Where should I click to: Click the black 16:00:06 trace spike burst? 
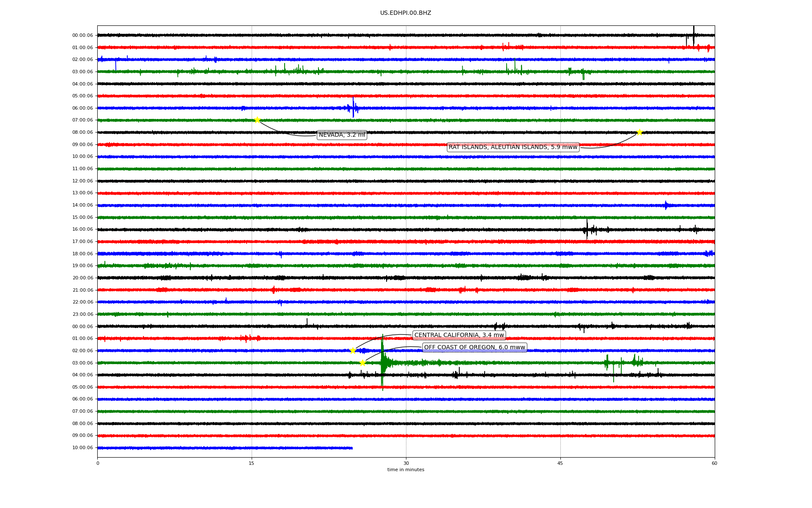587,229
